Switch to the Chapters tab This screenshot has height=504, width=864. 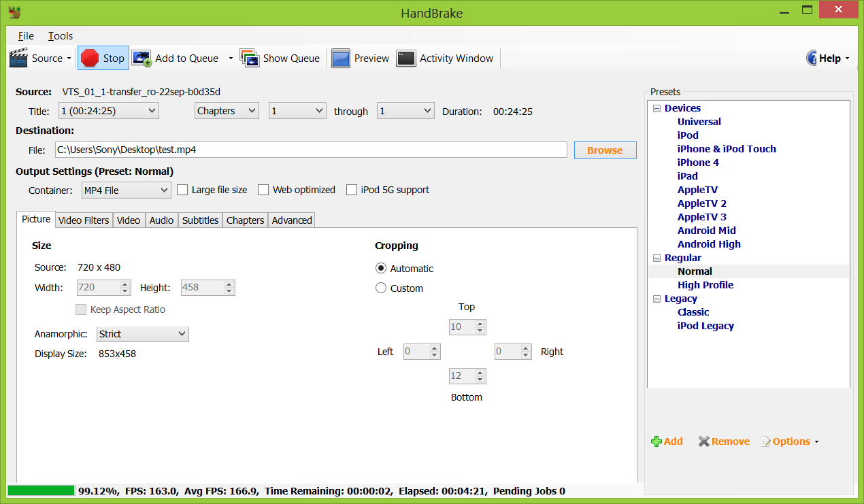[x=245, y=220]
